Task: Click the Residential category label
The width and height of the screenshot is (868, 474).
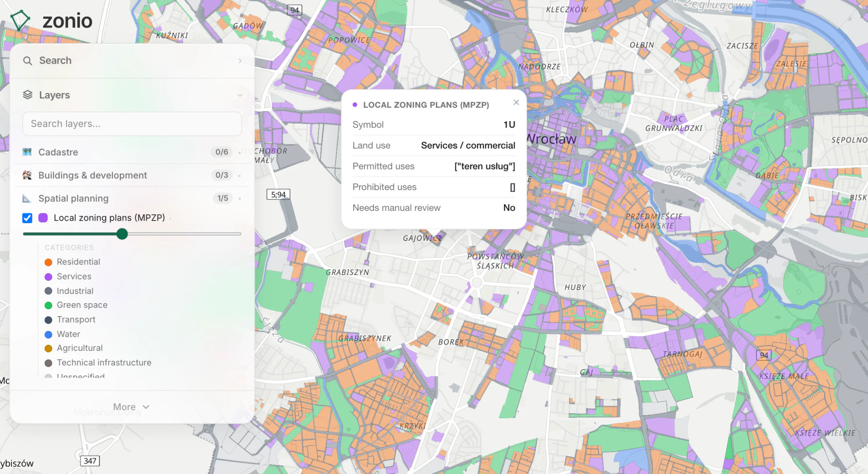Action: tap(79, 262)
